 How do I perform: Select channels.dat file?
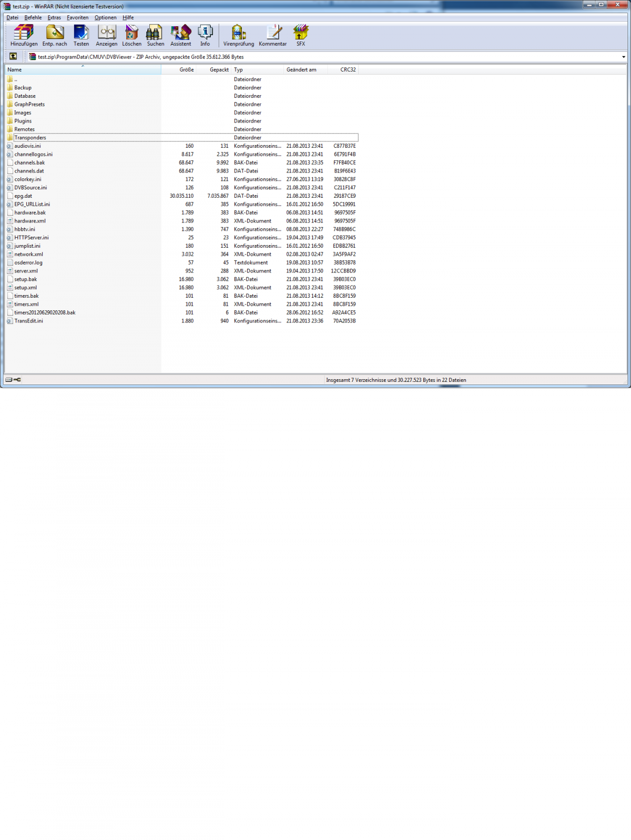(x=182, y=171)
